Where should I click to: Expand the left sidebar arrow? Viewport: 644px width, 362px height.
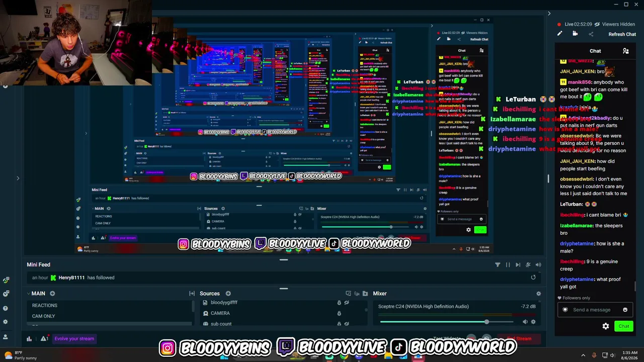18,178
